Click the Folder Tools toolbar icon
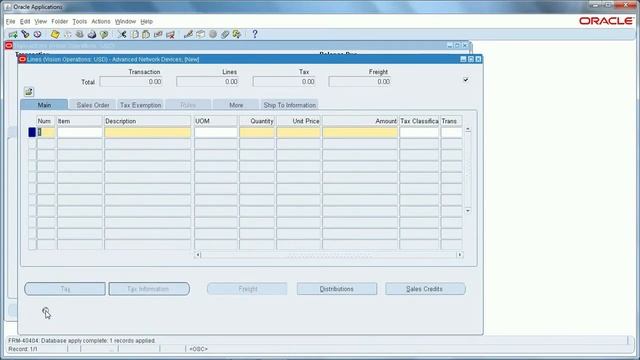This screenshot has height=360, width=640. [x=237, y=35]
